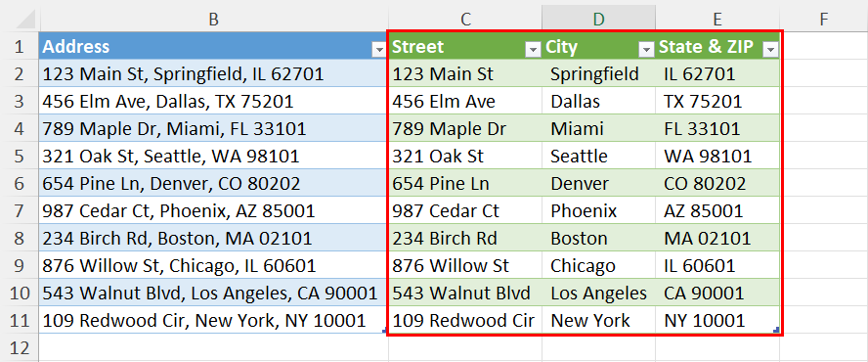
Task: Select Street cell '876 Willow St'
Action: click(x=465, y=265)
